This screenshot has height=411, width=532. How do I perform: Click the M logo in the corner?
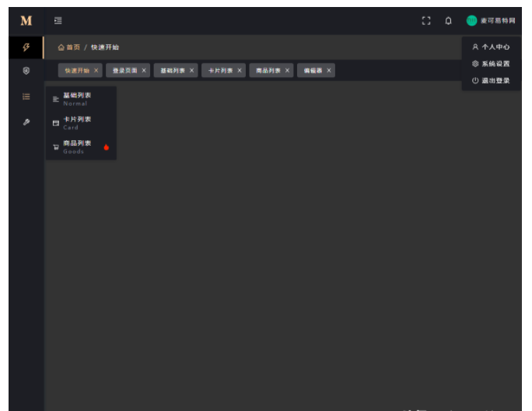click(x=26, y=21)
